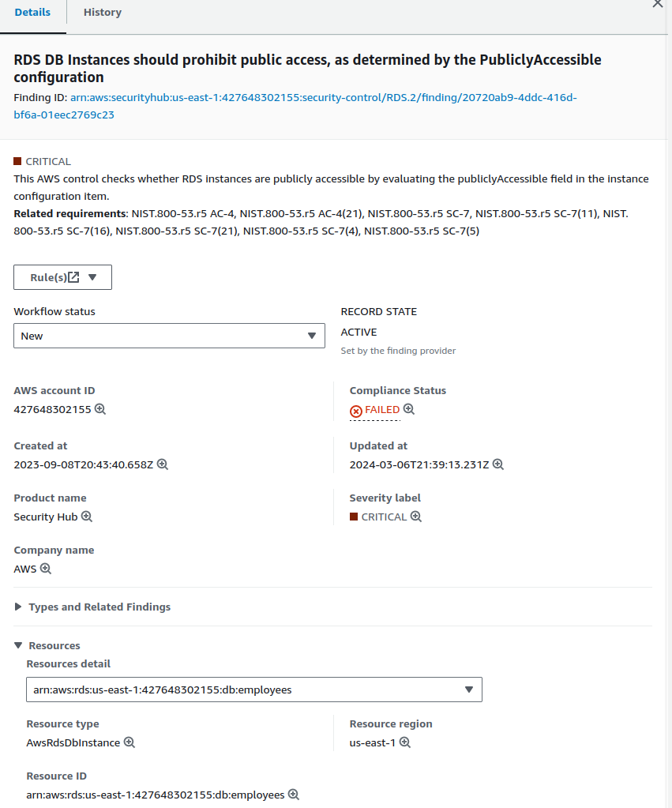Open the Workflow status dropdown
The image size is (672, 808).
(169, 336)
